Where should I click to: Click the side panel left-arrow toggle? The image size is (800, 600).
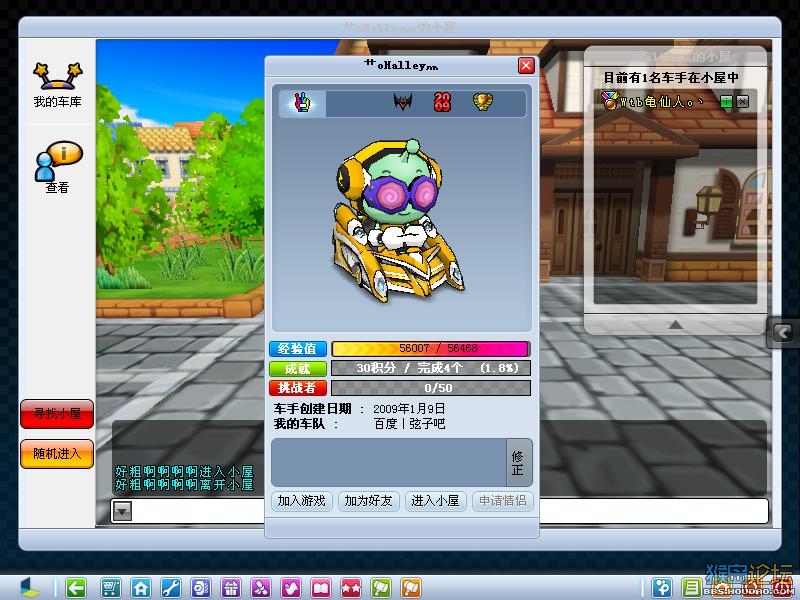point(783,333)
